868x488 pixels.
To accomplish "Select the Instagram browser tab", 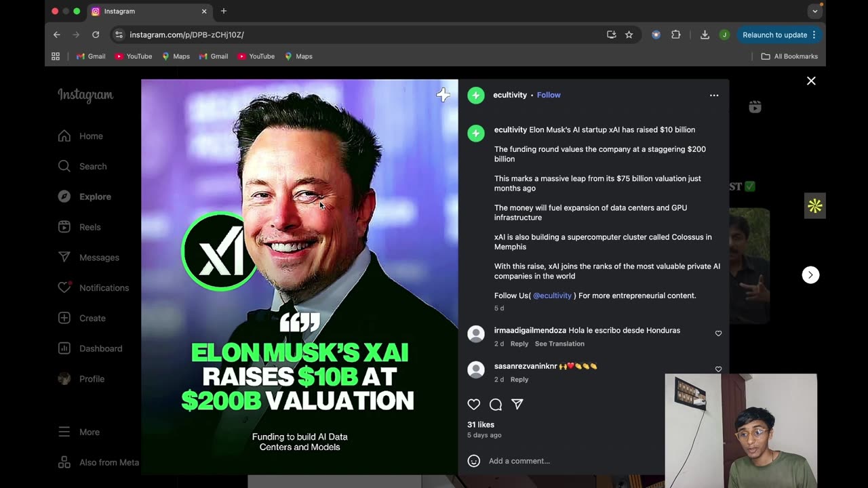I will point(149,12).
